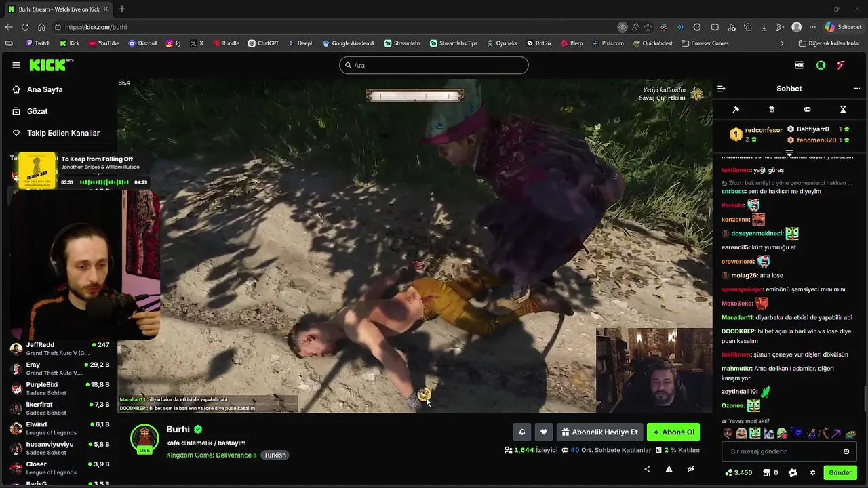Open the Streamlabs Tips bookmark
Image resolution: width=868 pixels, height=488 pixels.
[x=453, y=43]
